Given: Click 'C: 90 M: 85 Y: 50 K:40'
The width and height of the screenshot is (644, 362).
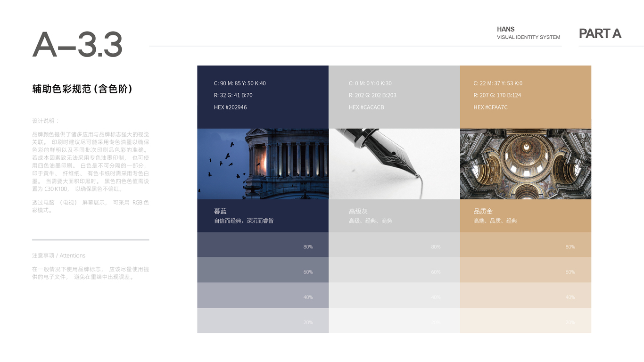Looking at the screenshot, I should click(x=239, y=83).
